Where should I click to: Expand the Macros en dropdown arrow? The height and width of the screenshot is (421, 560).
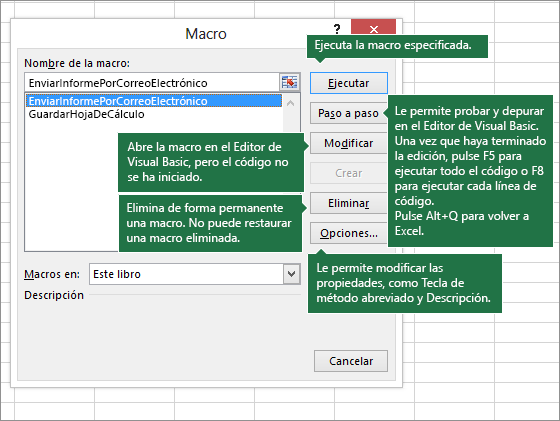pyautogui.click(x=291, y=274)
